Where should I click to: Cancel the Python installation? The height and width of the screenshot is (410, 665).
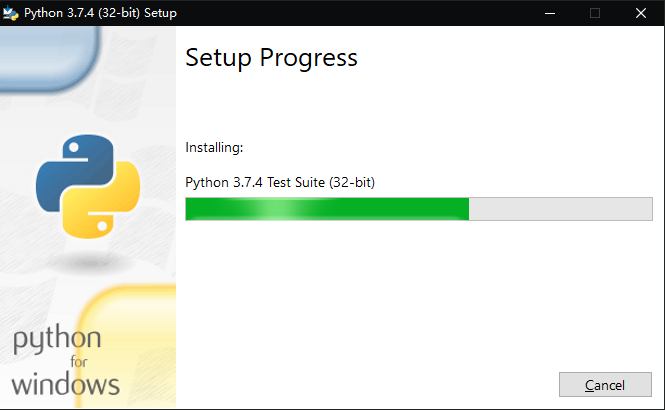pos(605,385)
